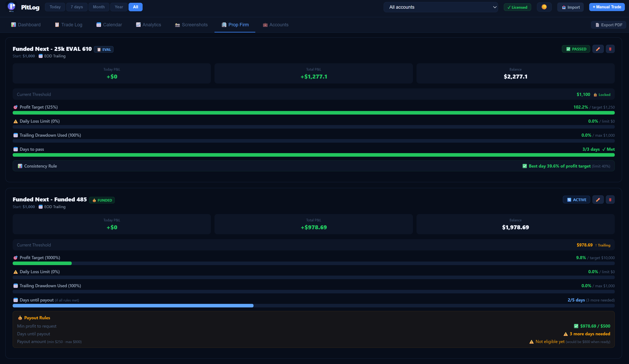The width and height of the screenshot is (629, 364).
Task: Click the $1,978.69 Balance card
Action: [x=516, y=224]
